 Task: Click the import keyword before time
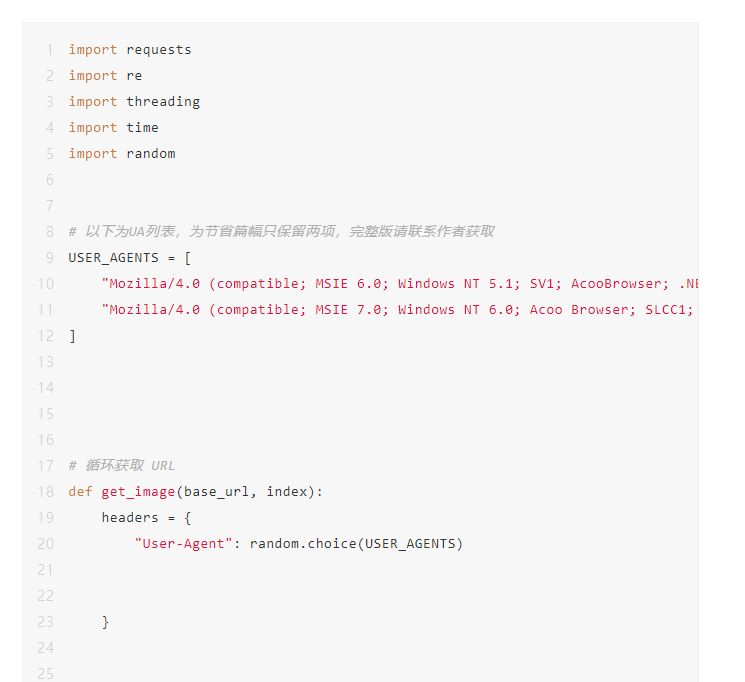93,128
